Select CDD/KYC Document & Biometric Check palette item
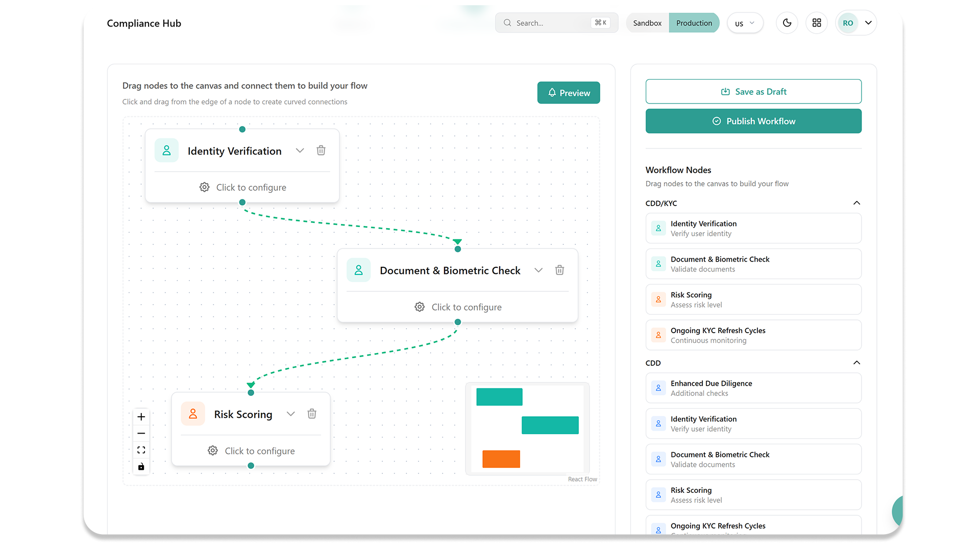980x551 pixels. point(753,264)
